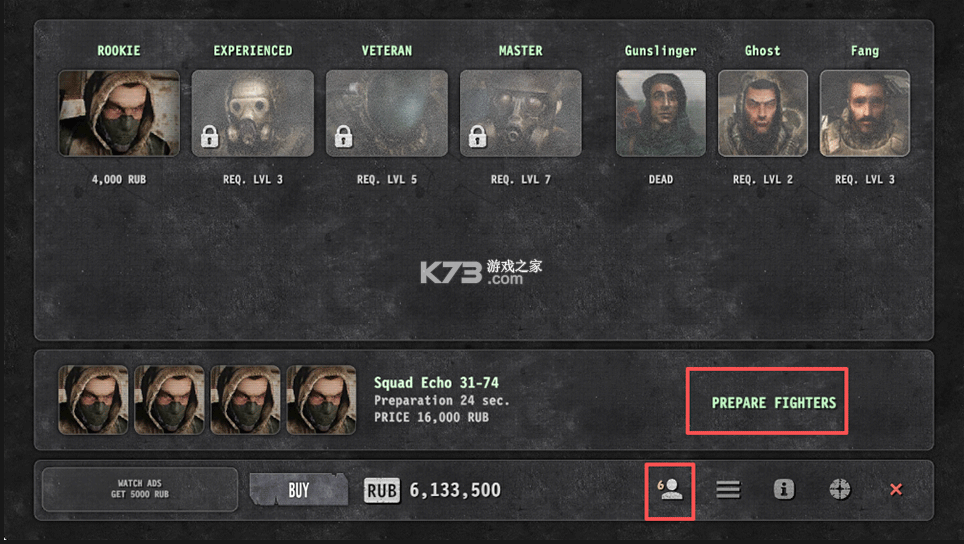This screenshot has width=964, height=544.
Task: Click the padlock on Veteran portrait
Action: tap(344, 136)
